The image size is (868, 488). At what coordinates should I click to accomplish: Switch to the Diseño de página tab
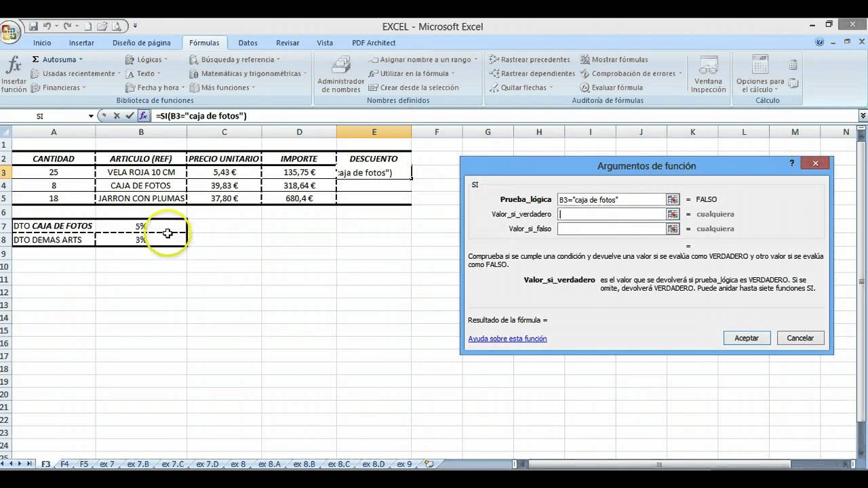point(142,43)
